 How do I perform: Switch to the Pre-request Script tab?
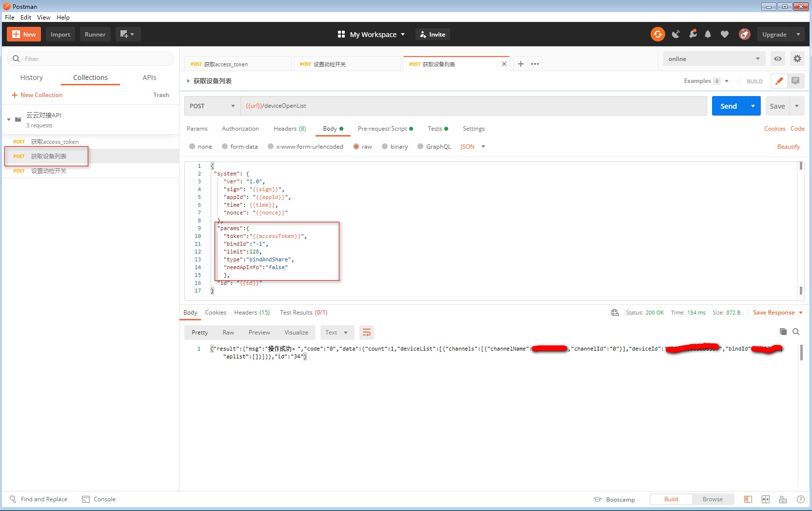(382, 129)
